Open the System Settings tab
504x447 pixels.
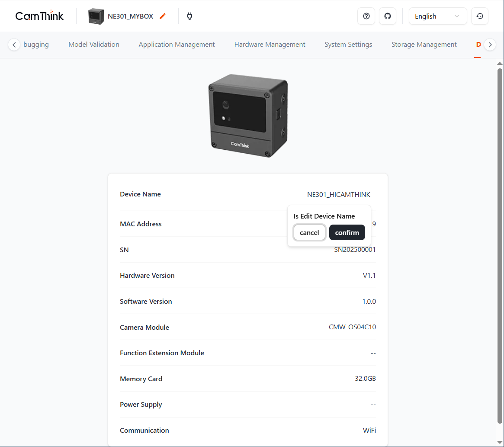tap(348, 45)
